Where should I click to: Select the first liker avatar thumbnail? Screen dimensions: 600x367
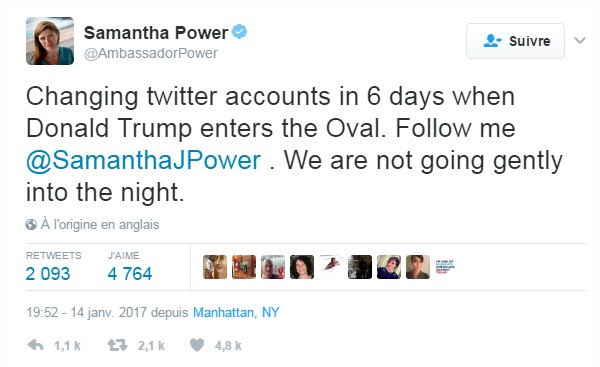point(215,267)
